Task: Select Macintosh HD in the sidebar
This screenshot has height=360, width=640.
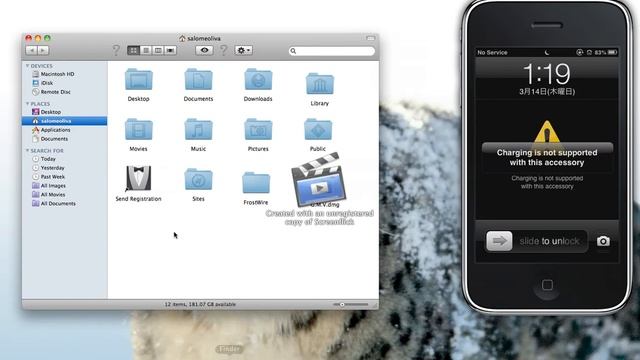Action: tap(53, 74)
